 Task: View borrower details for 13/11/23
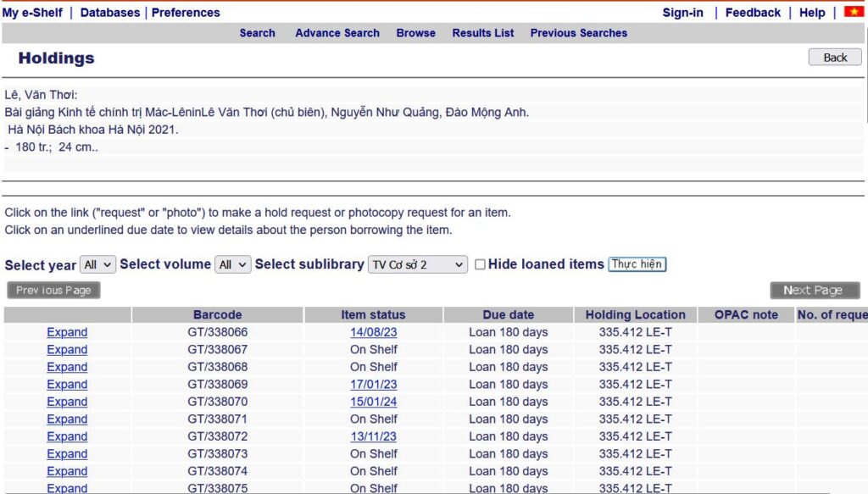tap(373, 436)
